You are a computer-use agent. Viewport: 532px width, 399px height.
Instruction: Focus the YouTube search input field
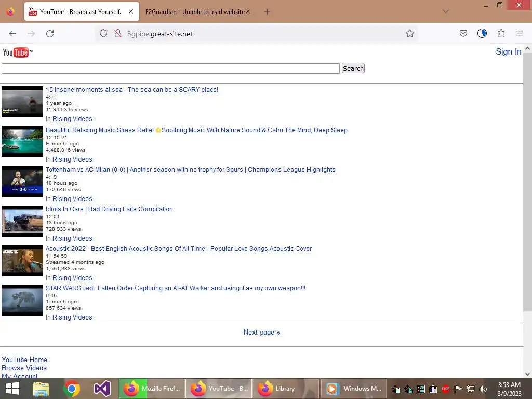(170, 69)
